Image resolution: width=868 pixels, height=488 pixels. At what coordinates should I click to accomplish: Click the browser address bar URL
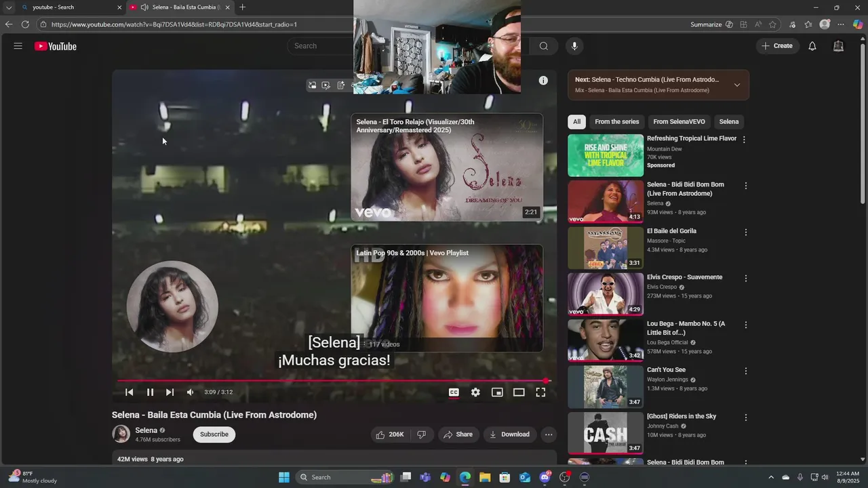click(174, 24)
